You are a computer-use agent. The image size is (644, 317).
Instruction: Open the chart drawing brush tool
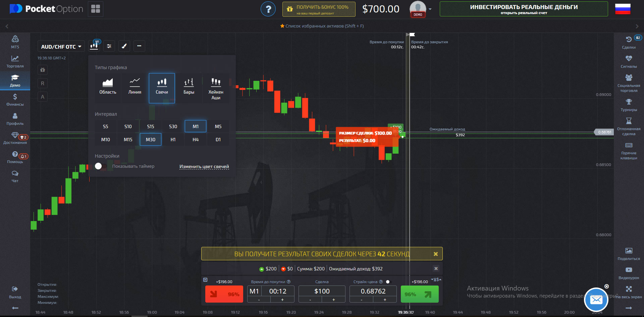click(124, 46)
